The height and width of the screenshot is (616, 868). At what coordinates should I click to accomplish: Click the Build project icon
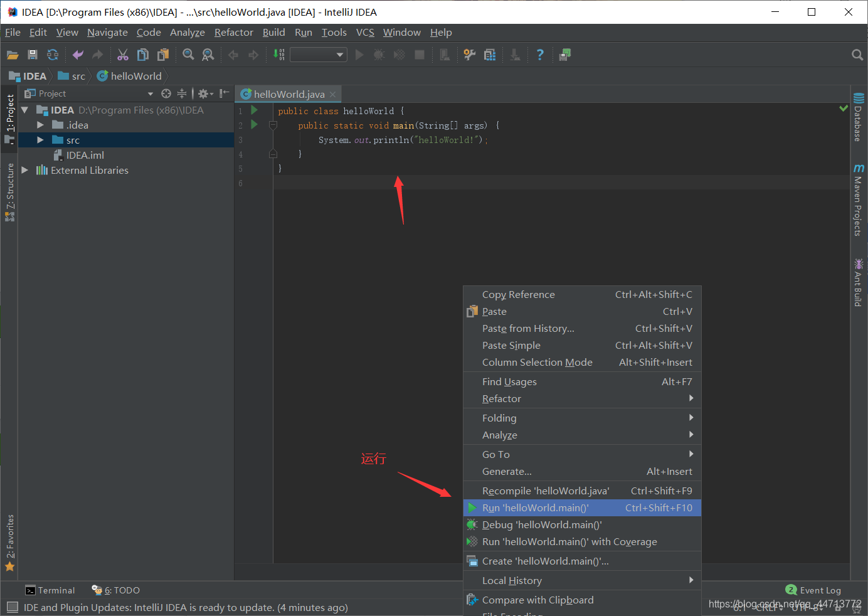[279, 55]
